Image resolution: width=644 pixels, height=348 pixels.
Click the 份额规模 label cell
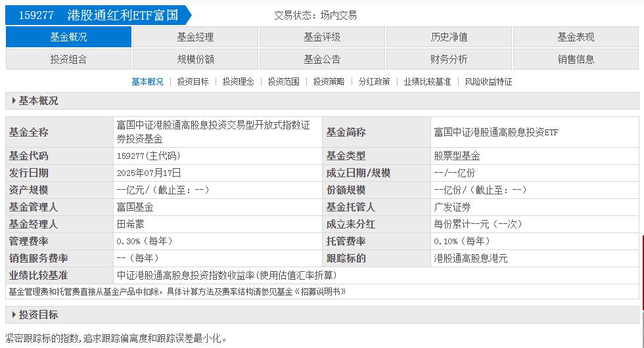tap(377, 190)
